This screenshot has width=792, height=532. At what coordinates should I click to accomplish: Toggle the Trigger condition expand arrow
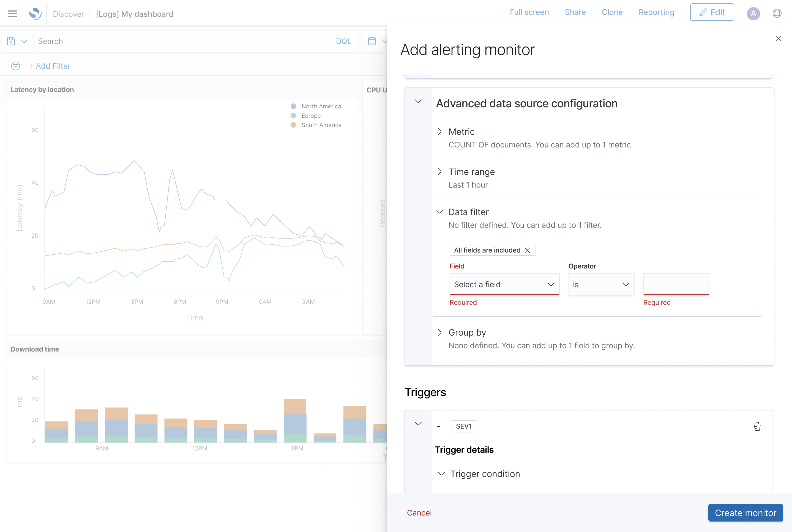[x=441, y=474]
